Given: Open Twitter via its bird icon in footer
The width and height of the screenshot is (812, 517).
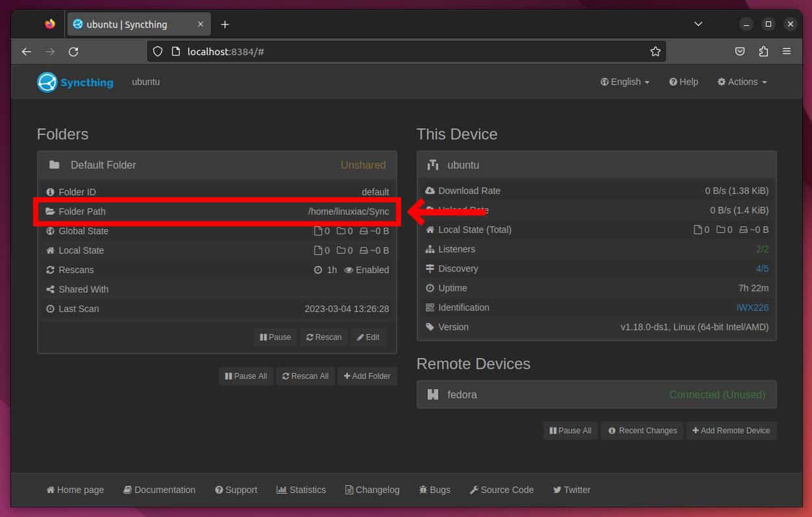Looking at the screenshot, I should (557, 490).
